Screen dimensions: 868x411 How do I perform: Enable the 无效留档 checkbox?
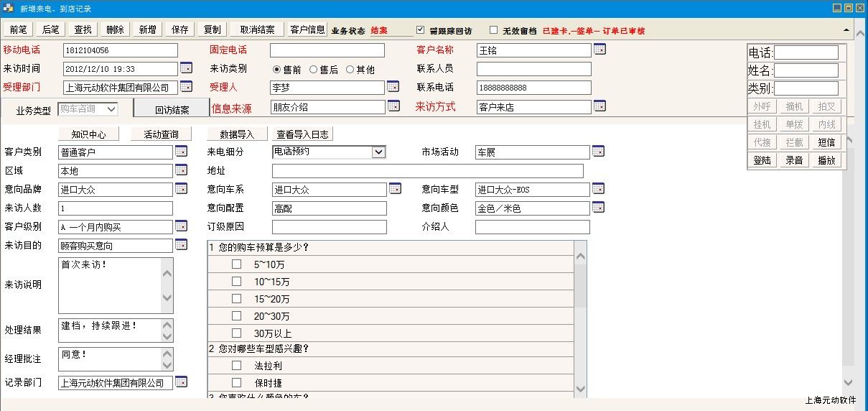coord(493,30)
